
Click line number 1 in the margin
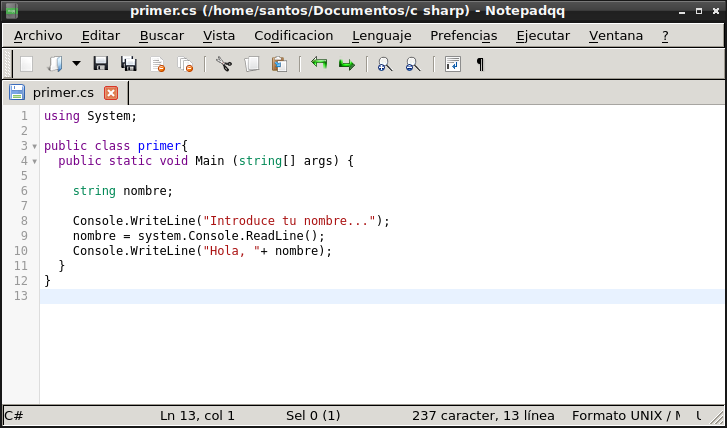point(24,116)
